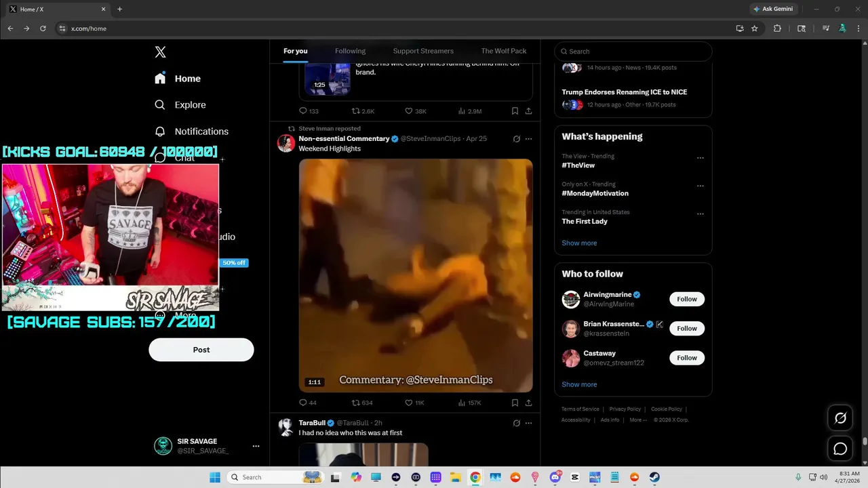Open a new browser tab
The height and width of the screenshot is (488, 868).
pyautogui.click(x=119, y=9)
